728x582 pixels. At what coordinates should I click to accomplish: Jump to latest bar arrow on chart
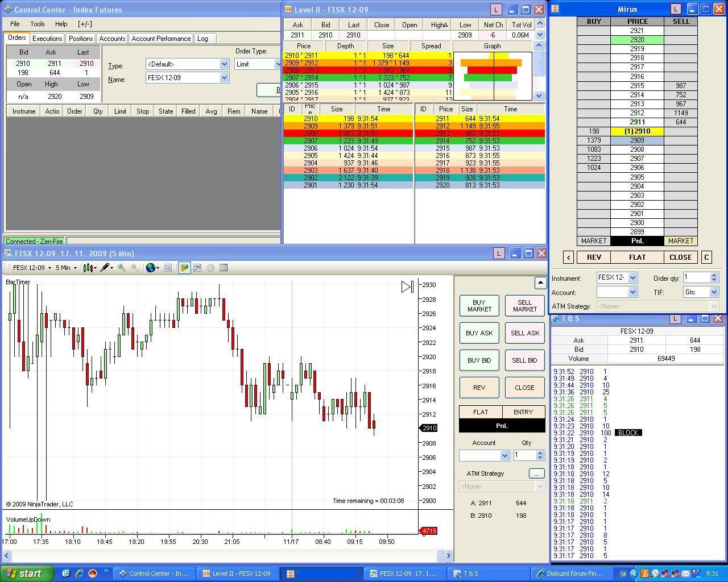pos(407,287)
